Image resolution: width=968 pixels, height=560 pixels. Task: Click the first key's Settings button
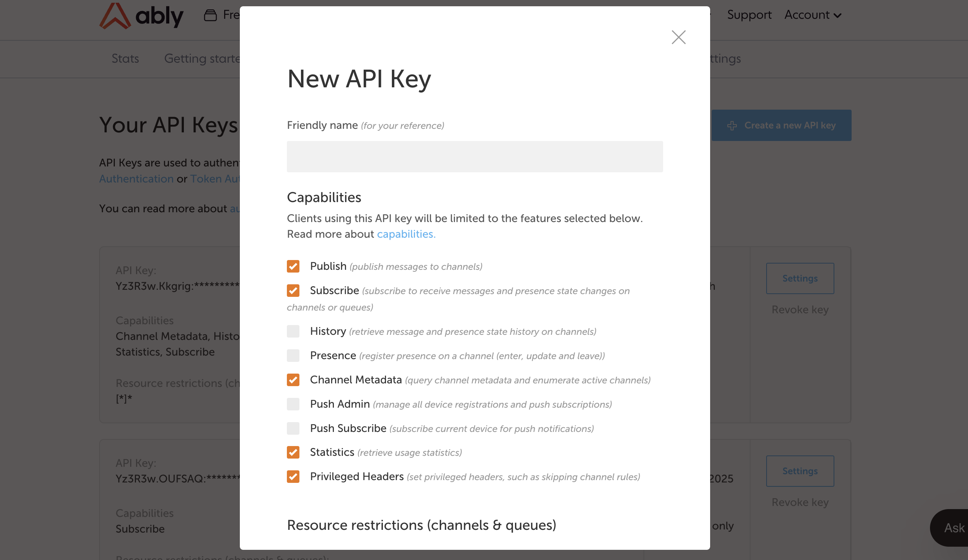click(800, 278)
